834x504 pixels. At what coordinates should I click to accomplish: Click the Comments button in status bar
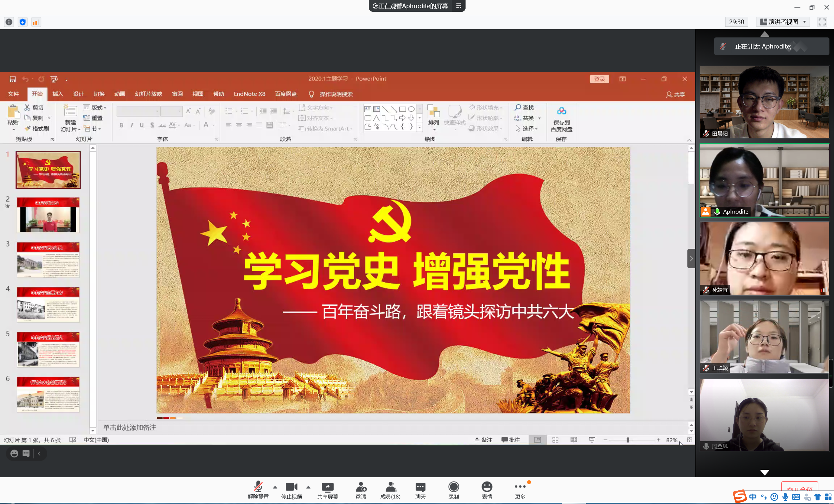511,440
